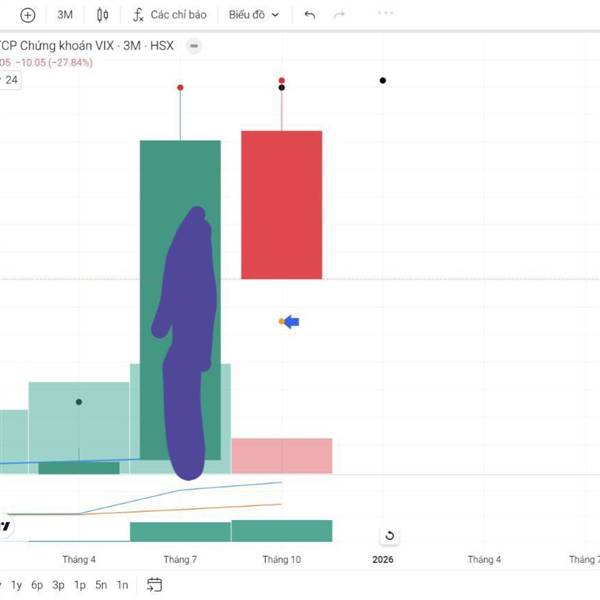This screenshot has height=600, width=600.
Task: Set the range to 1y
Action: click(16, 585)
